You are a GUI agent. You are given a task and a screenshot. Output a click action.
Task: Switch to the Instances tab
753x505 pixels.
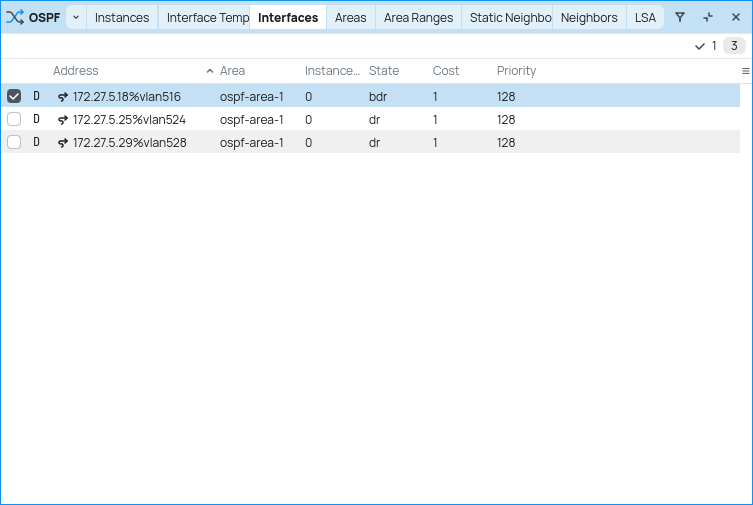(x=122, y=17)
